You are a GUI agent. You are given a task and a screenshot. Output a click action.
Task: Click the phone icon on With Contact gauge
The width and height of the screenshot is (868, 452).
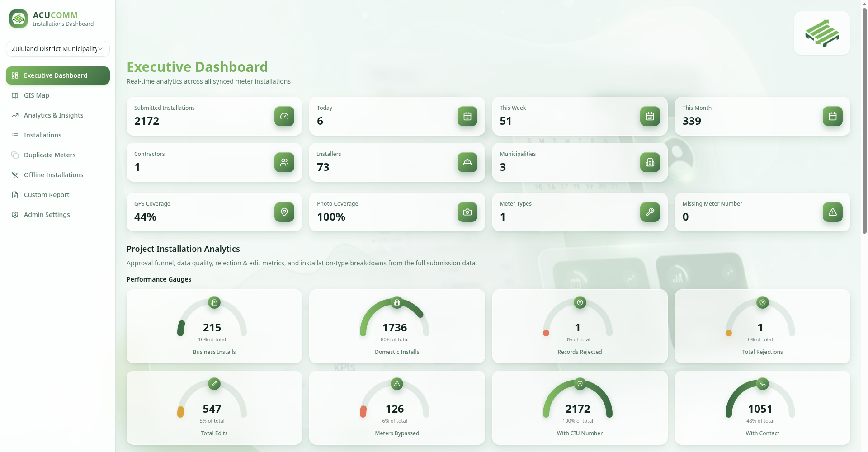[763, 384]
